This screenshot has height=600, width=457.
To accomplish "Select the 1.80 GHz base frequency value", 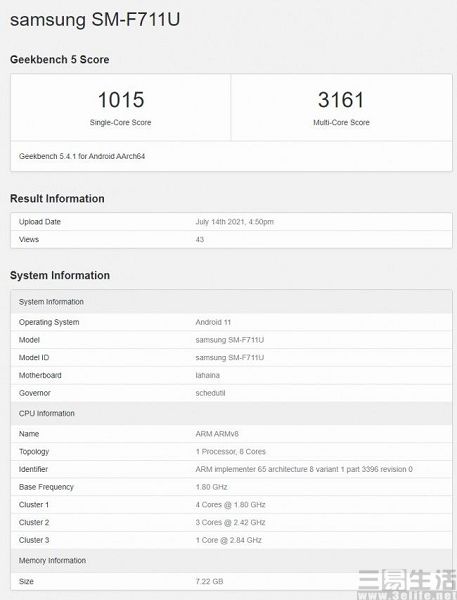I will pyautogui.click(x=211, y=487).
